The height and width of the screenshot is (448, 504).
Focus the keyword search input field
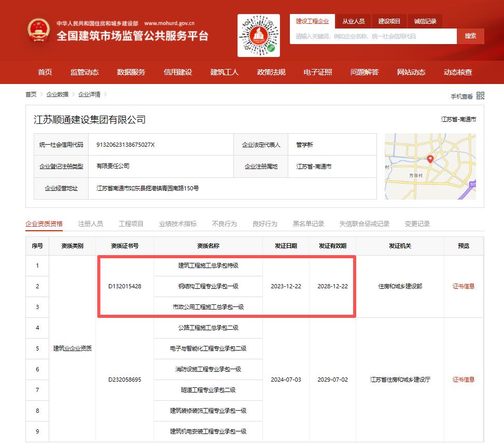[373, 36]
